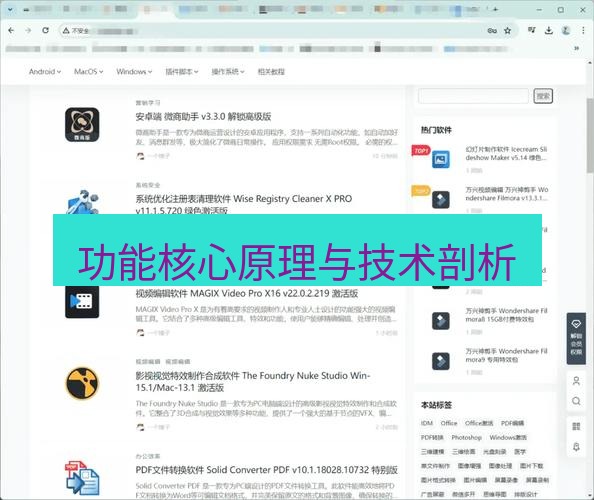Open Filmora8 15GB付费特效包 link
This screenshot has width=594, height=500.
click(x=506, y=315)
